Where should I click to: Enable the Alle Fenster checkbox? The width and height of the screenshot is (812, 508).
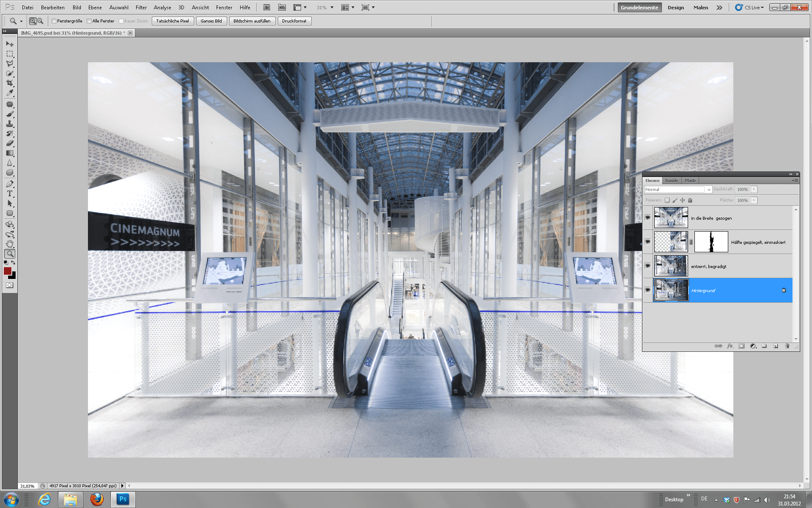coord(89,21)
